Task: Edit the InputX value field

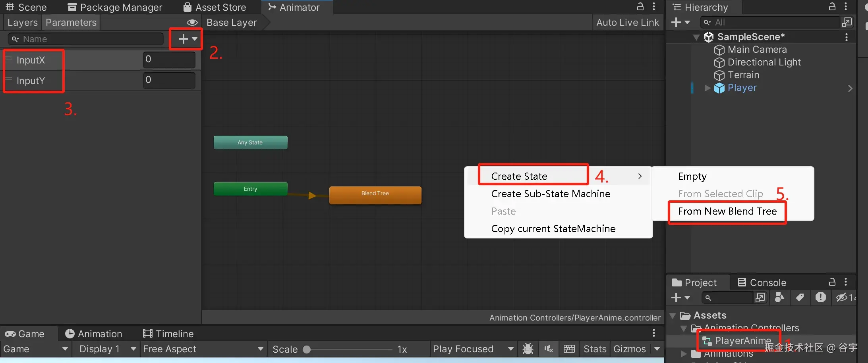Action: (169, 60)
